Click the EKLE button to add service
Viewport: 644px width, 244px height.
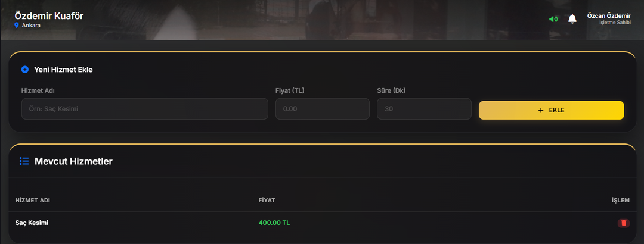click(551, 110)
